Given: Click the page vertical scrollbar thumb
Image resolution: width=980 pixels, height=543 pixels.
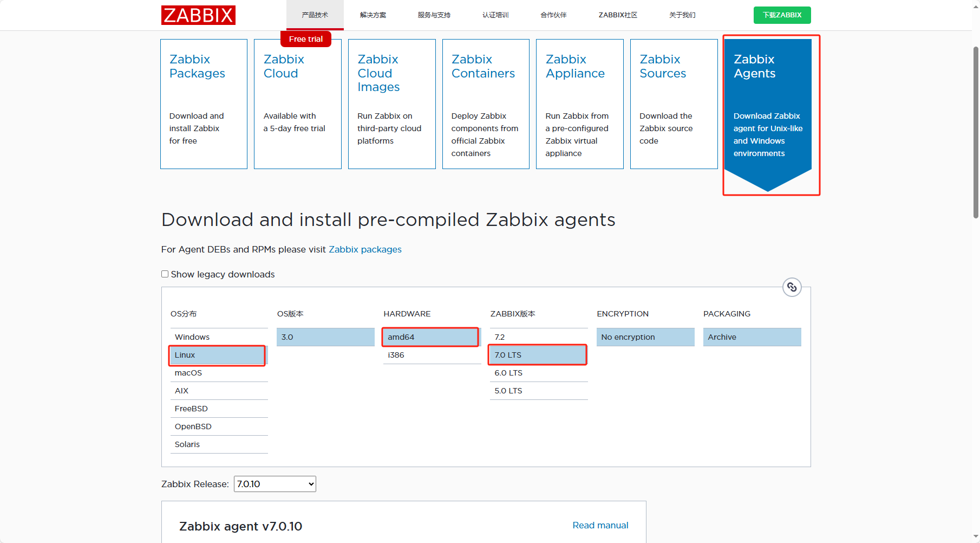Looking at the screenshot, I should pos(976,132).
